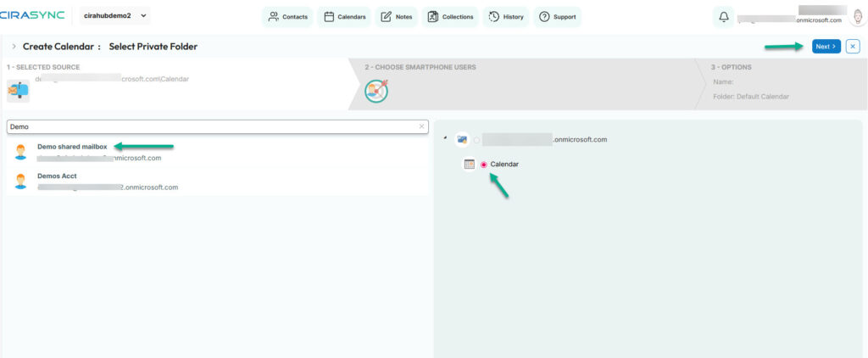Go to step 3 Options
868x358 pixels.
[x=731, y=68]
